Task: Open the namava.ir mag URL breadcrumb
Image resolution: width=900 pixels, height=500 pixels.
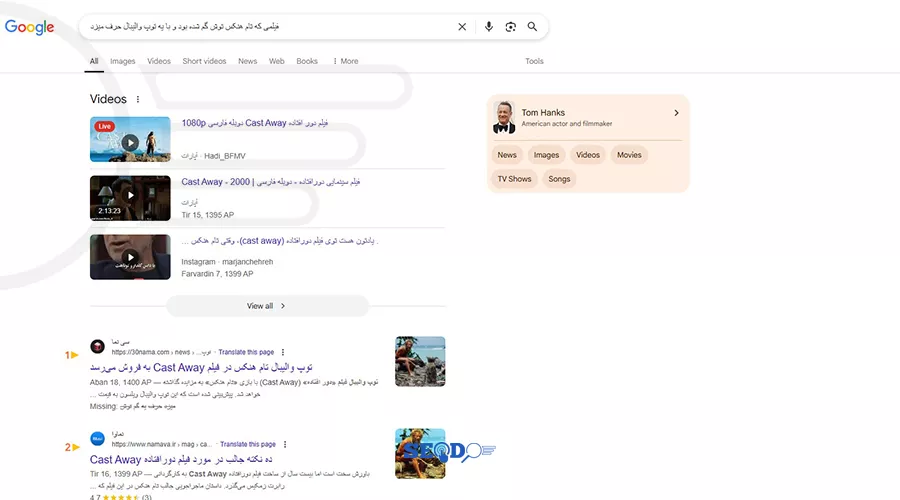Action: pos(162,444)
